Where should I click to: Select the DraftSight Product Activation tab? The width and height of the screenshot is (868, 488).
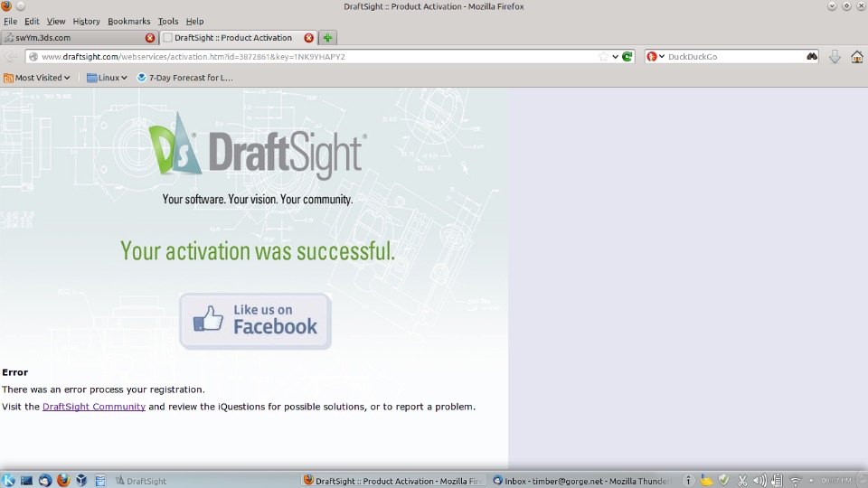click(238, 38)
